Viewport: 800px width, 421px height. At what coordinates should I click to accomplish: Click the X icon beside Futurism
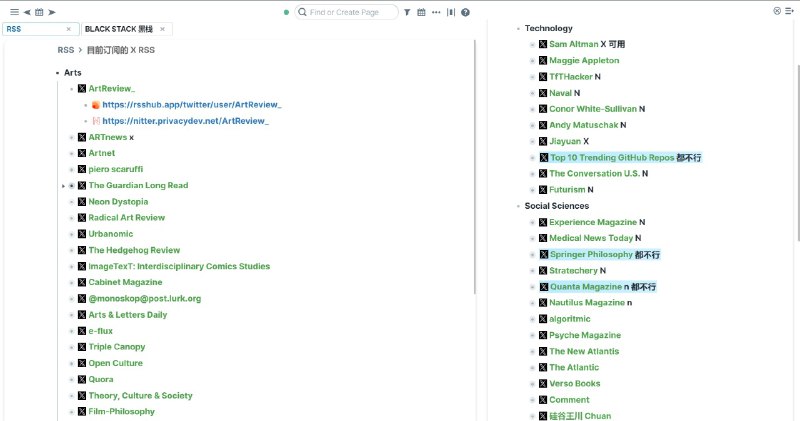point(543,190)
